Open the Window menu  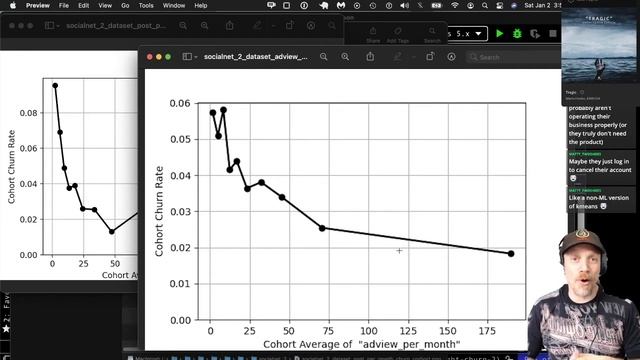pos(174,6)
